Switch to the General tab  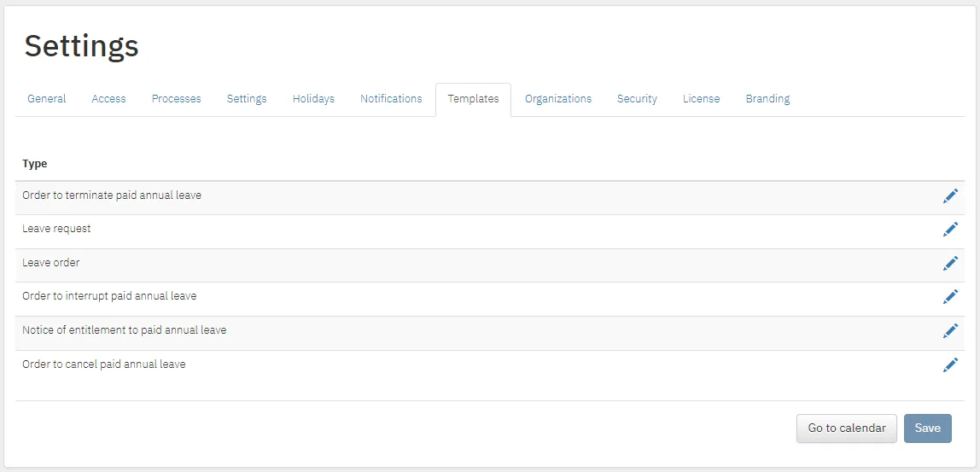47,99
